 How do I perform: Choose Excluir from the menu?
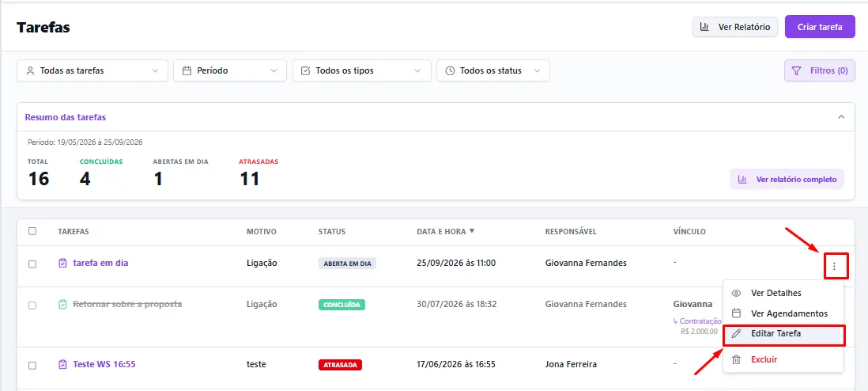click(x=783, y=360)
